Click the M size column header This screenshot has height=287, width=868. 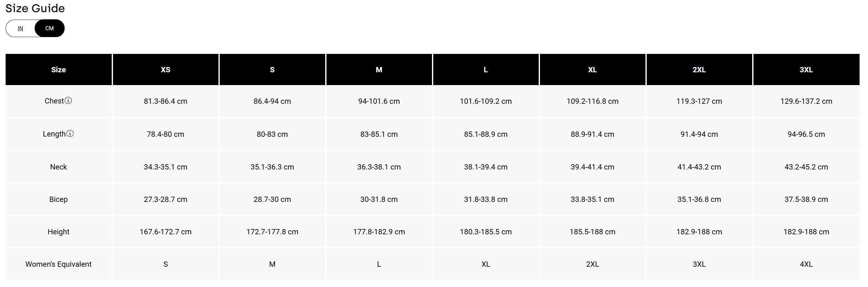point(379,70)
